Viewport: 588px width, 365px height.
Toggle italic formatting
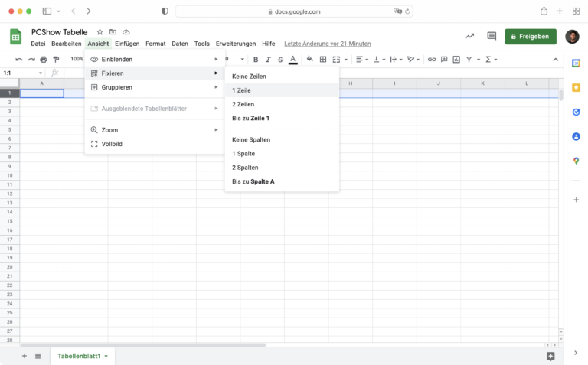point(268,60)
